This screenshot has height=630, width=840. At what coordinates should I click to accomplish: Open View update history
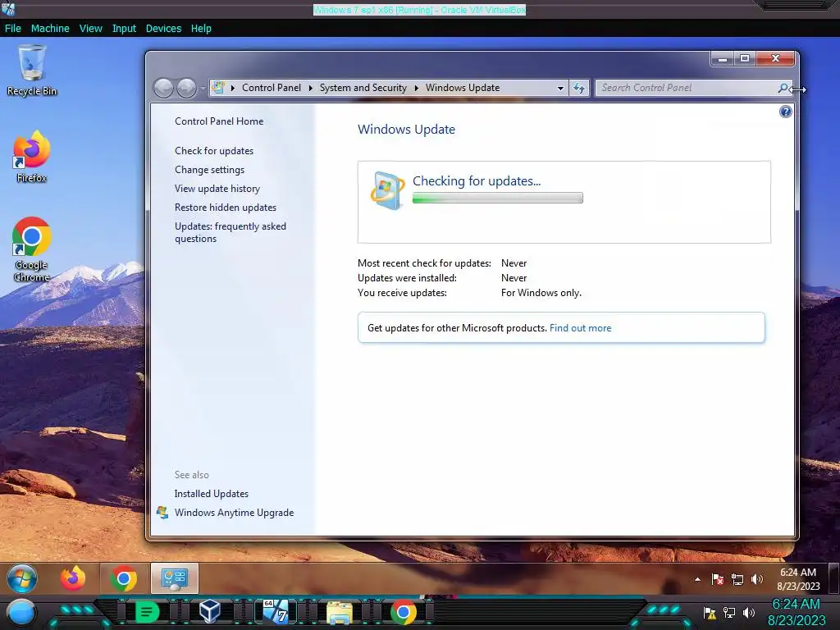coord(217,189)
